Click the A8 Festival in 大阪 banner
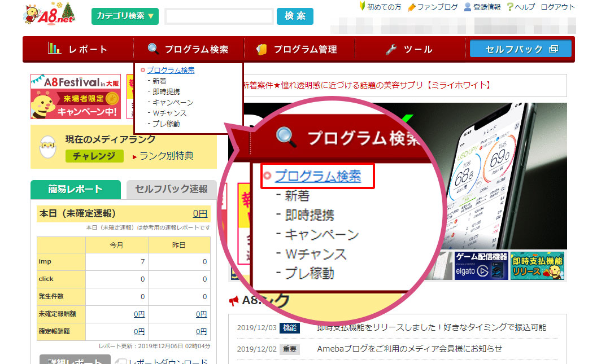The image size is (610, 364). click(76, 97)
